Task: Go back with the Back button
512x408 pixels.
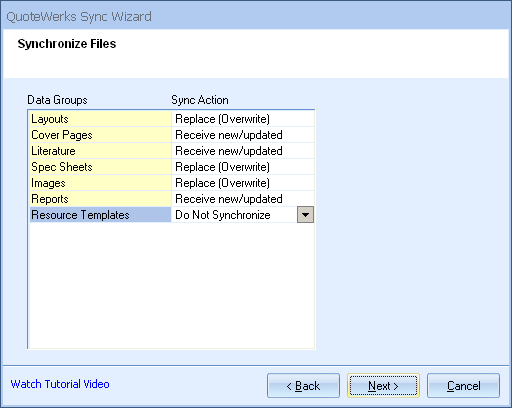Action: coord(303,386)
